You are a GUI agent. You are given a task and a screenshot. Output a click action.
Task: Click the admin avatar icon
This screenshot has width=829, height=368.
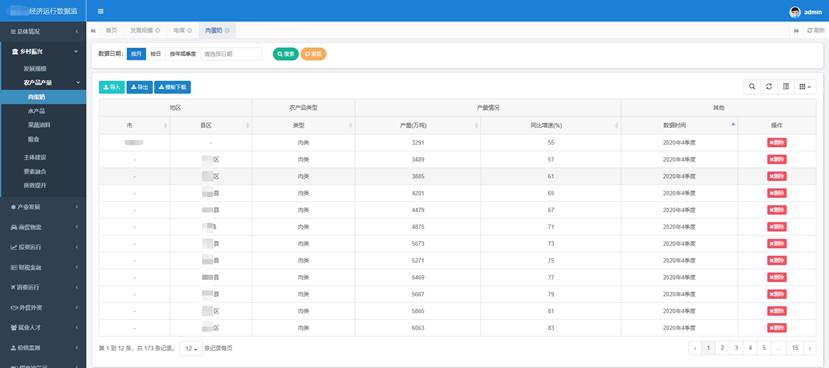(795, 12)
